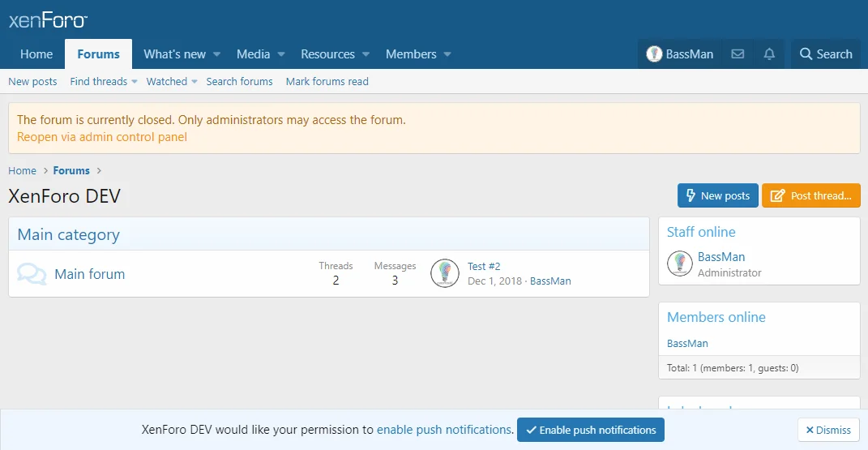This screenshot has height=450, width=868.
Task: Open the inbox envelope icon
Action: pyautogui.click(x=738, y=54)
